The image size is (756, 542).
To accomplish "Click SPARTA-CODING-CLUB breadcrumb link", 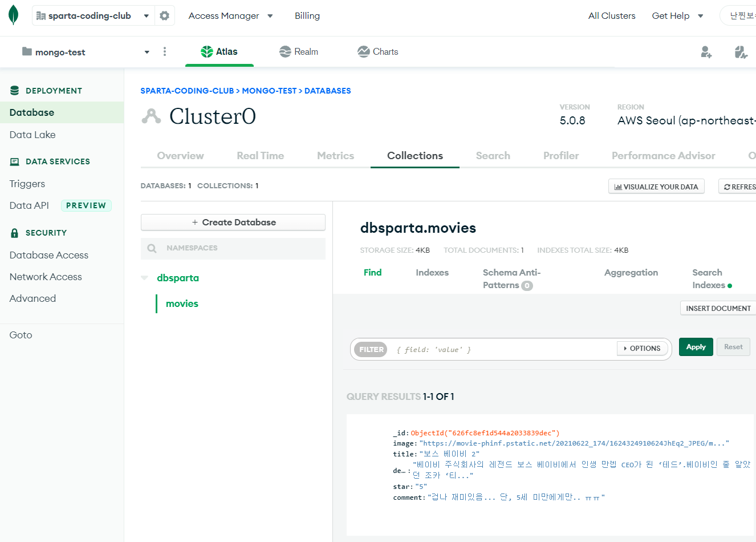I will click(187, 91).
